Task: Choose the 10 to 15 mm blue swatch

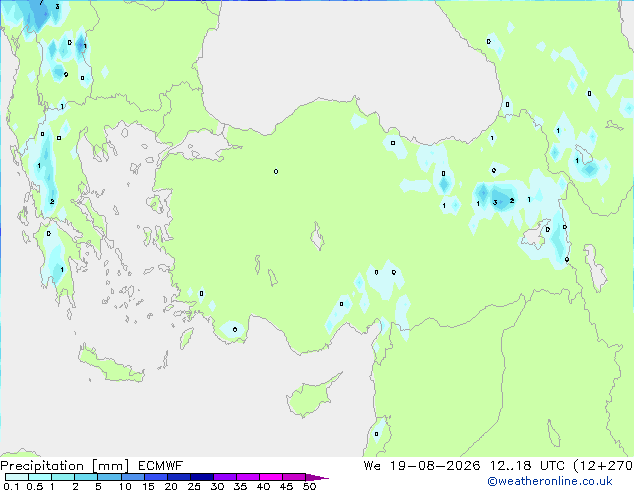Action: tap(133, 477)
